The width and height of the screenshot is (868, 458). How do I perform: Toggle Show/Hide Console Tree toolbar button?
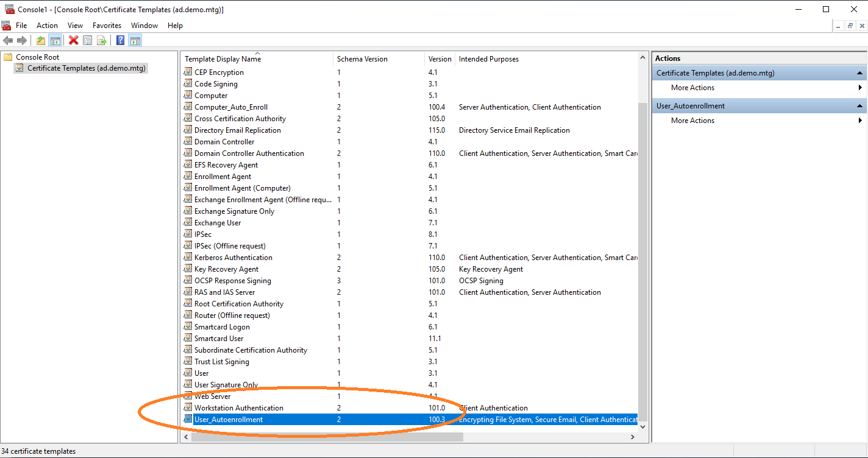[55, 41]
